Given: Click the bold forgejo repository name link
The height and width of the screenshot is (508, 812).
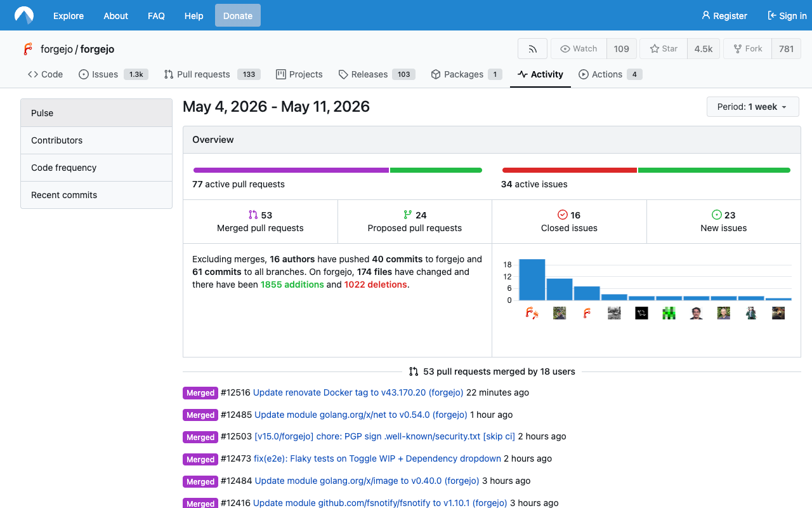Looking at the screenshot, I should point(97,49).
